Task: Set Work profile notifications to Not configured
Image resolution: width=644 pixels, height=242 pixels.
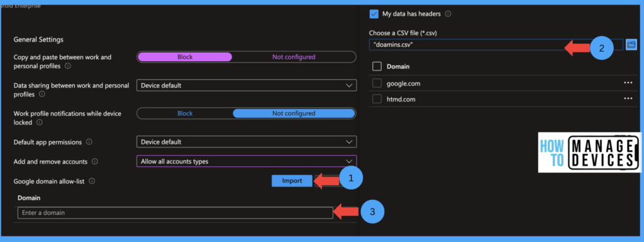Action: click(294, 113)
